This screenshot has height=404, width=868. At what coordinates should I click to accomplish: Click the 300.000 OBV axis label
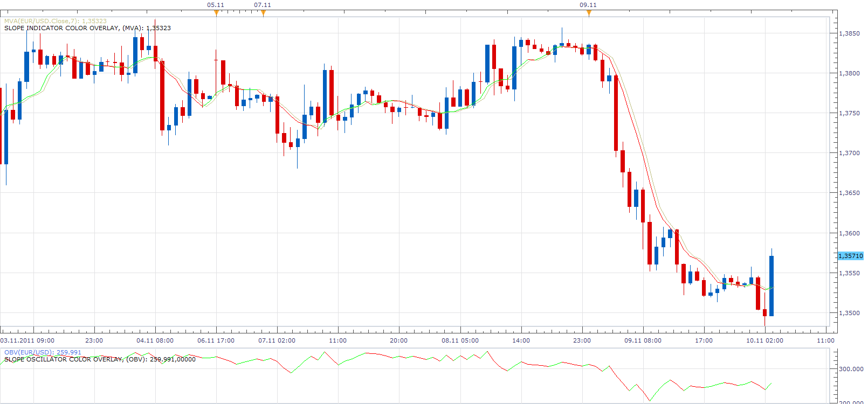click(x=851, y=369)
